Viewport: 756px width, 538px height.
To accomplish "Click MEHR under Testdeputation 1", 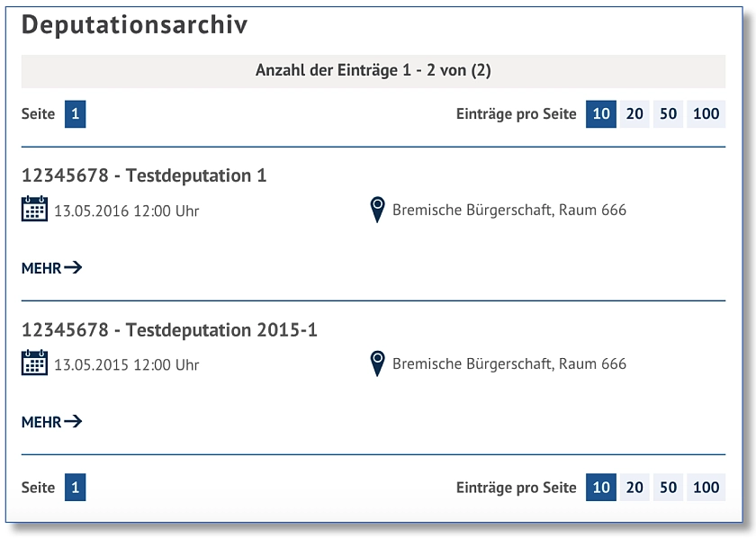I will point(43,267).
